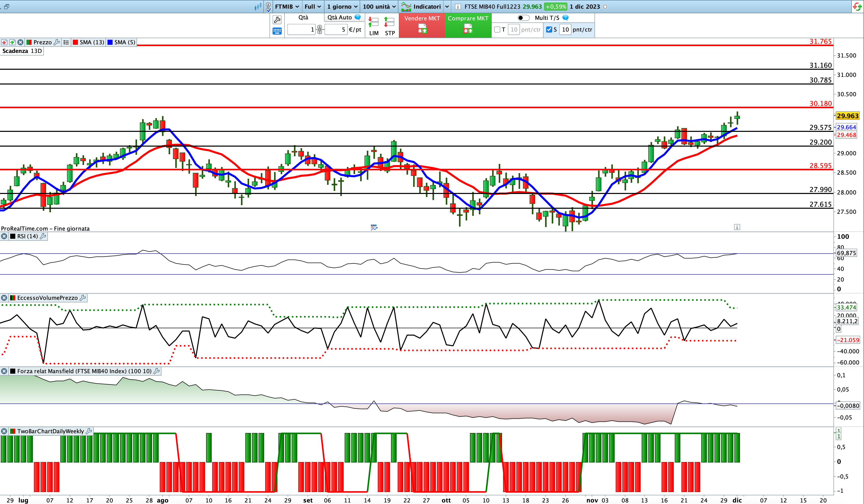Viewport: 864px width, 504px height.
Task: Open the FTMIB instrument dropdown
Action: [287, 7]
